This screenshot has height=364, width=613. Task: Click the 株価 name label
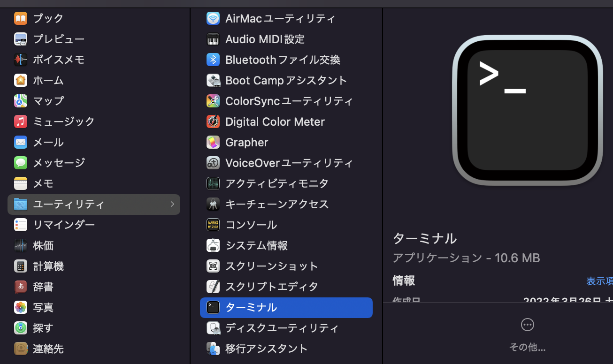coord(43,246)
